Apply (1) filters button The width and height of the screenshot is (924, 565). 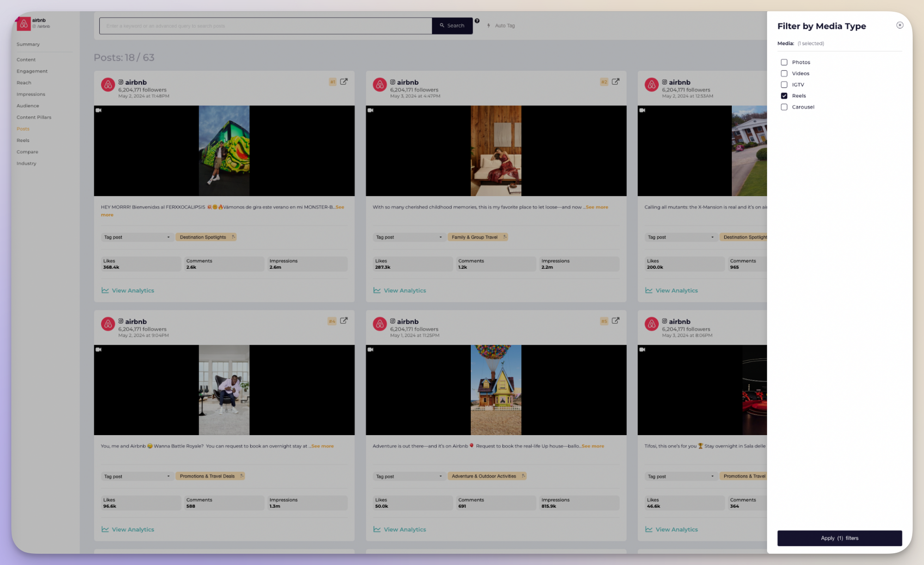click(839, 538)
